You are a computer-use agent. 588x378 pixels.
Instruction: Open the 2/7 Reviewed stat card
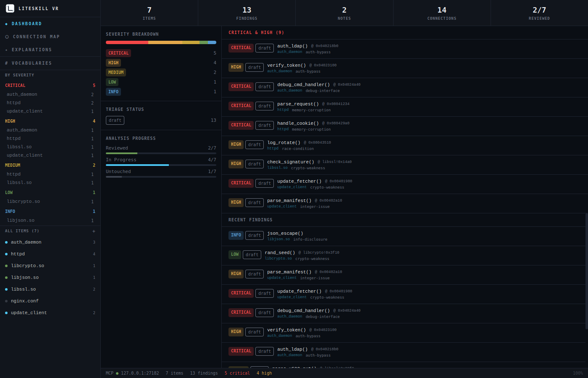tap(539, 13)
